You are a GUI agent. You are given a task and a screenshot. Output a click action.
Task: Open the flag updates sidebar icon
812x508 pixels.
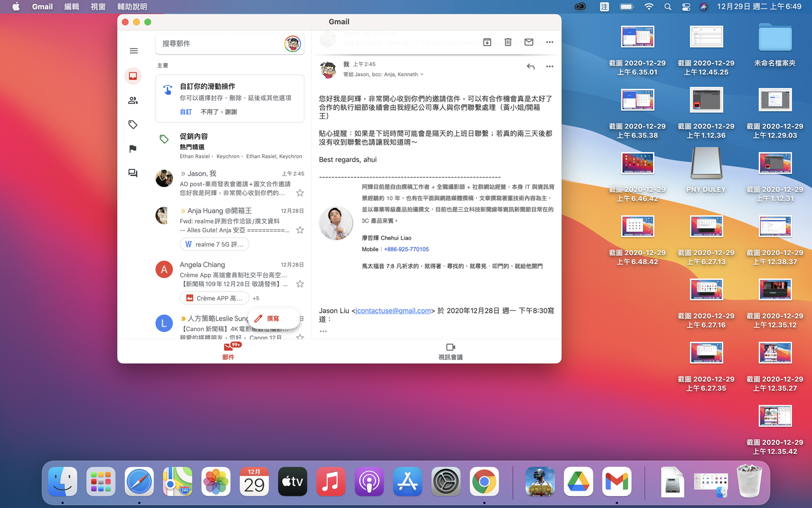(x=133, y=149)
